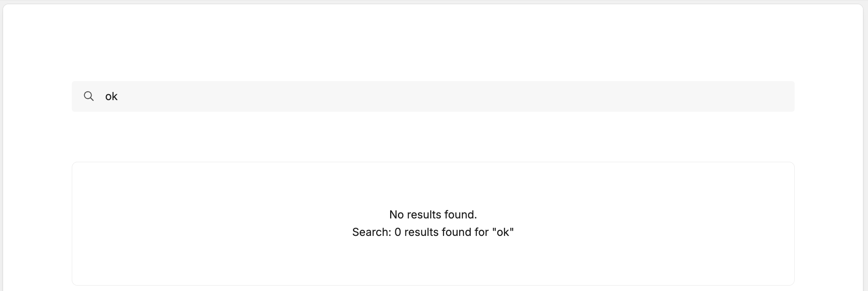Click the typed "ok" query text
This screenshot has width=868, height=291.
click(111, 97)
